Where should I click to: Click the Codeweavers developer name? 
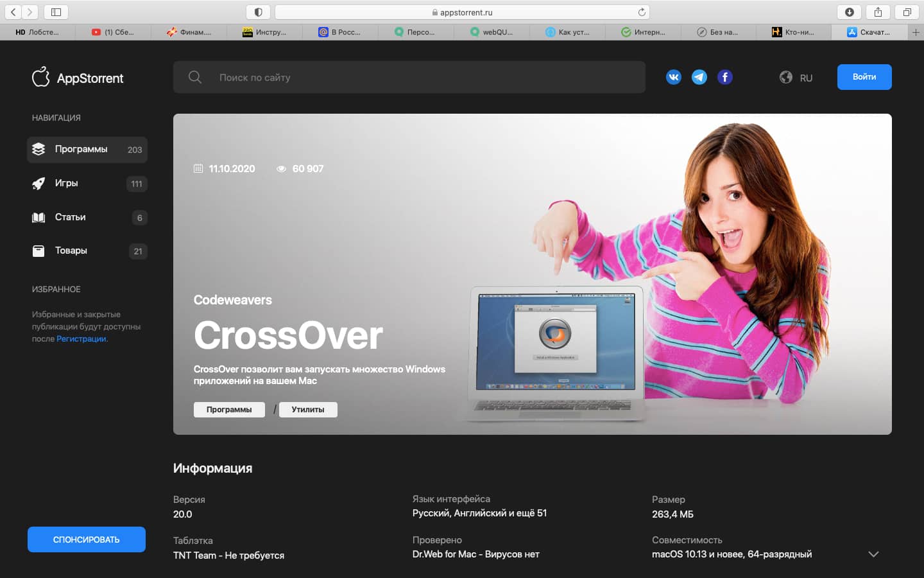click(x=233, y=300)
